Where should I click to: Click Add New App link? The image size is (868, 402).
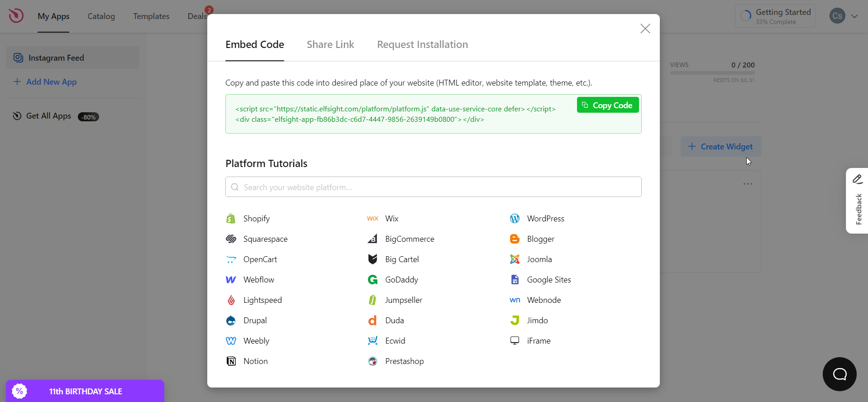pyautogui.click(x=45, y=82)
